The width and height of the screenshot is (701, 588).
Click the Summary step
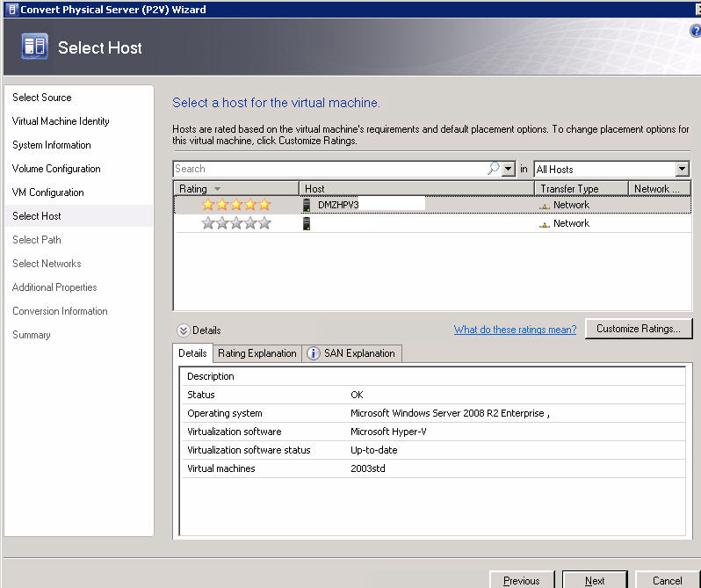[32, 335]
